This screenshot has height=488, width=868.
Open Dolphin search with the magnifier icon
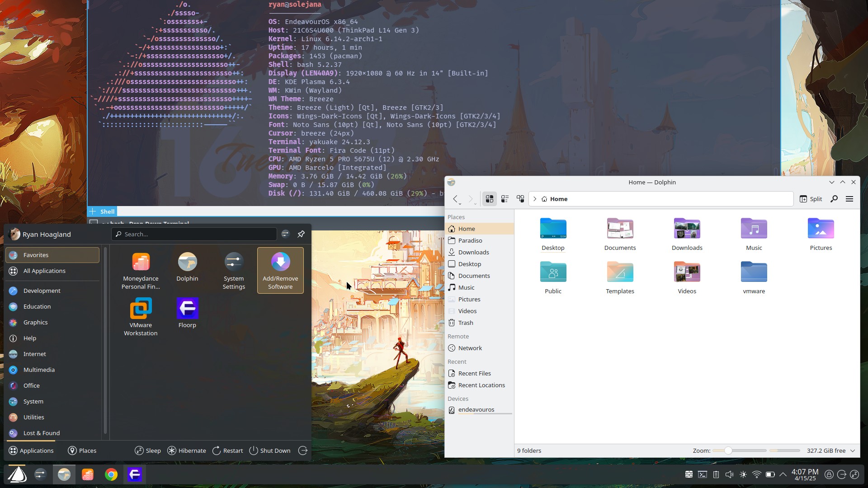point(834,199)
